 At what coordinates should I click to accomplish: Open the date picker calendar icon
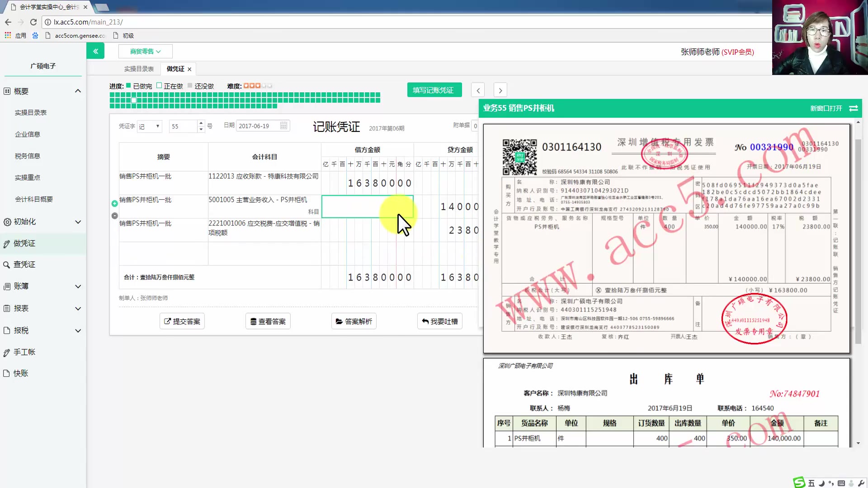coord(283,126)
